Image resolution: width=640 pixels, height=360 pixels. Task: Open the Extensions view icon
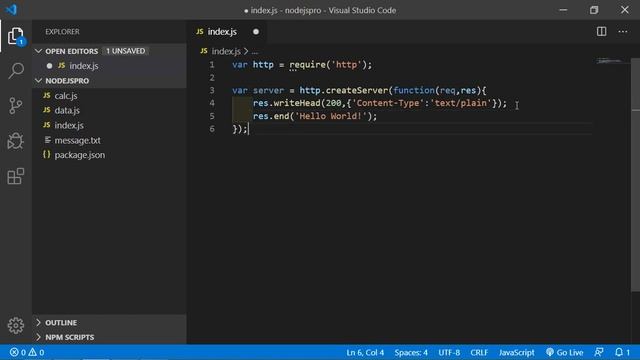click(x=16, y=176)
